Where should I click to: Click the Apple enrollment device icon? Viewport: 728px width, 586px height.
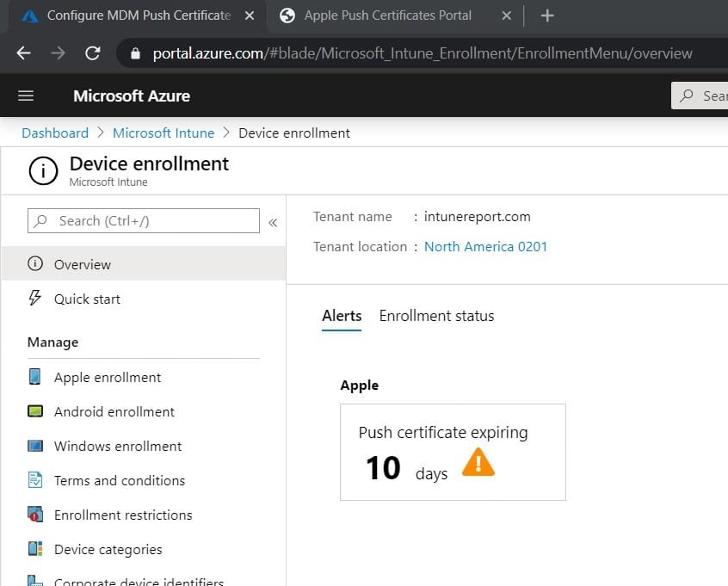[34, 377]
